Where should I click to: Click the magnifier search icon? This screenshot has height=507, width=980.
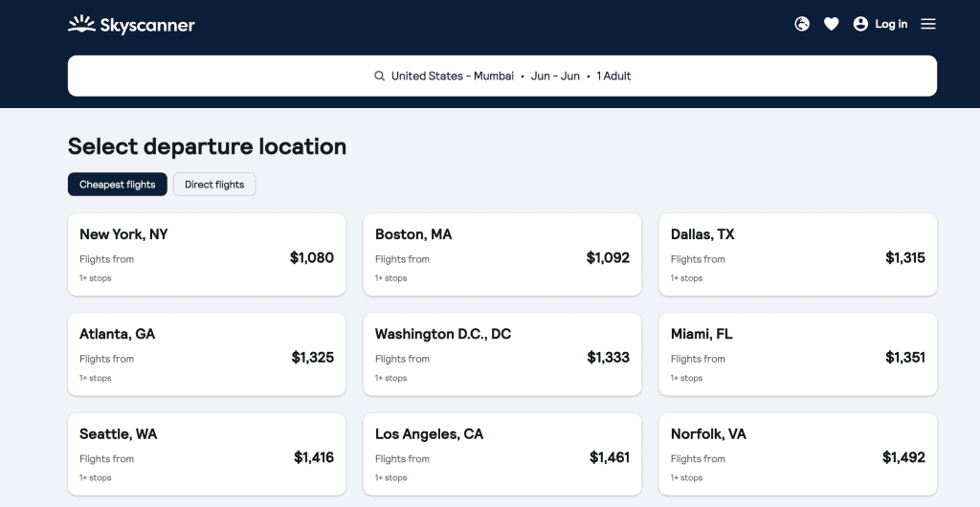click(x=379, y=77)
